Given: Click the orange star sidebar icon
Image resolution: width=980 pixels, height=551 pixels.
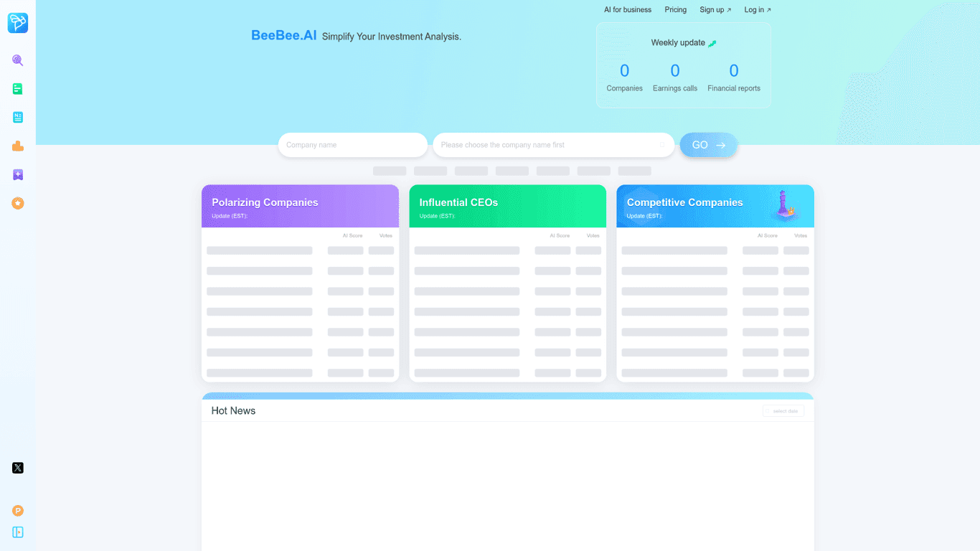Looking at the screenshot, I should (18, 204).
